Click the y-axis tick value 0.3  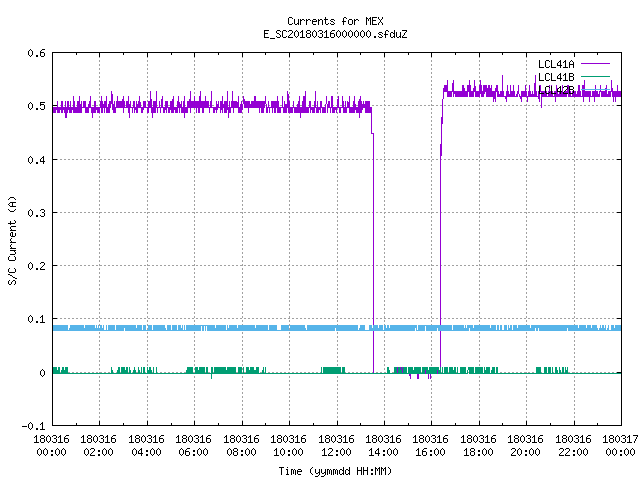[x=36, y=213]
